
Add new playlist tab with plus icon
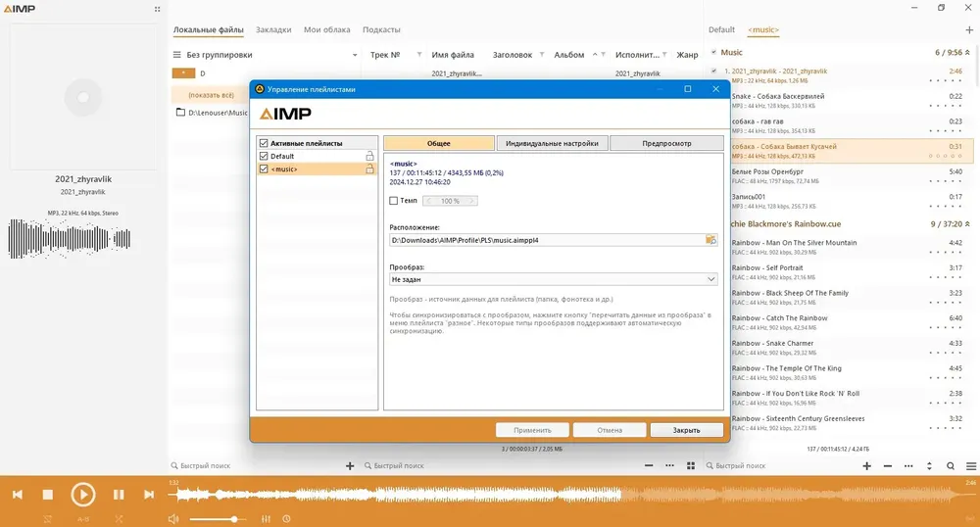pyautogui.click(x=969, y=30)
